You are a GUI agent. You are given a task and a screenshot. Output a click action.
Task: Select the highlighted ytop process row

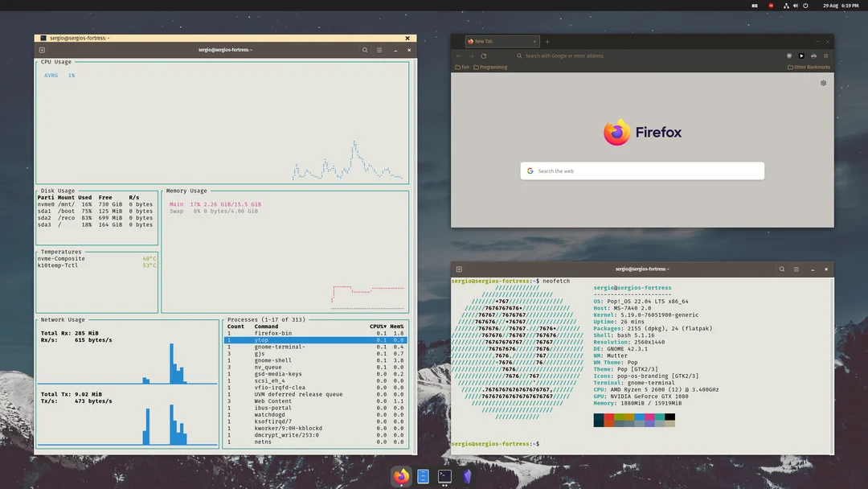313,339
